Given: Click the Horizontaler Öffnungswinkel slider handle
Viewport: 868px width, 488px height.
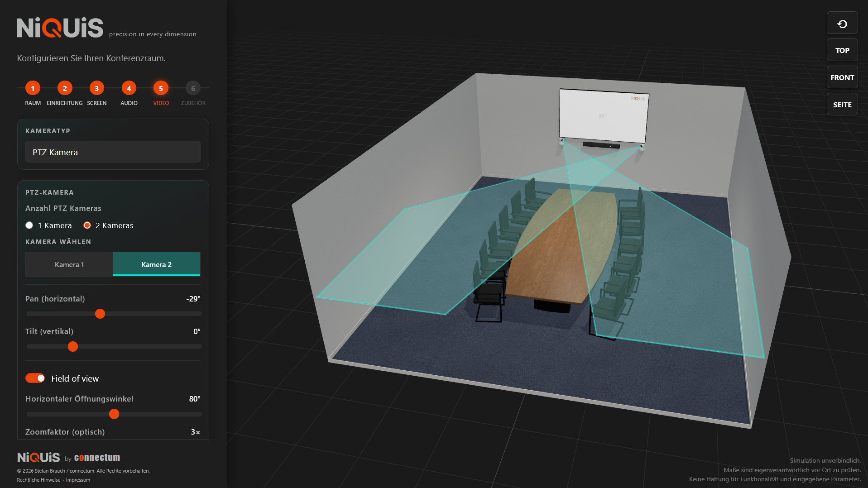Looking at the screenshot, I should coord(114,414).
